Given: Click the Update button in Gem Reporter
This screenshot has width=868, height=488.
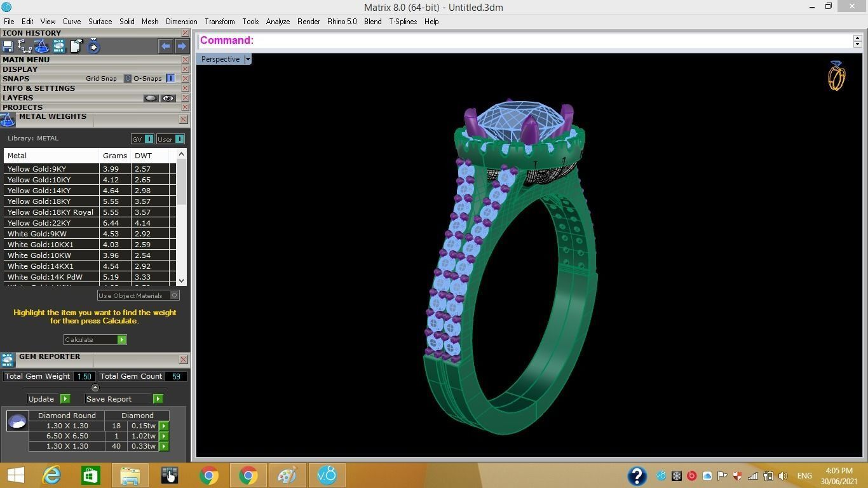Looking at the screenshot, I should pos(49,398).
